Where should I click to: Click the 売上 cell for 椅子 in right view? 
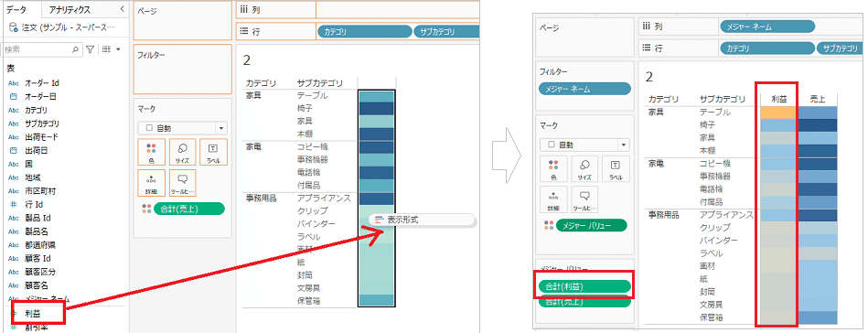tap(818, 125)
